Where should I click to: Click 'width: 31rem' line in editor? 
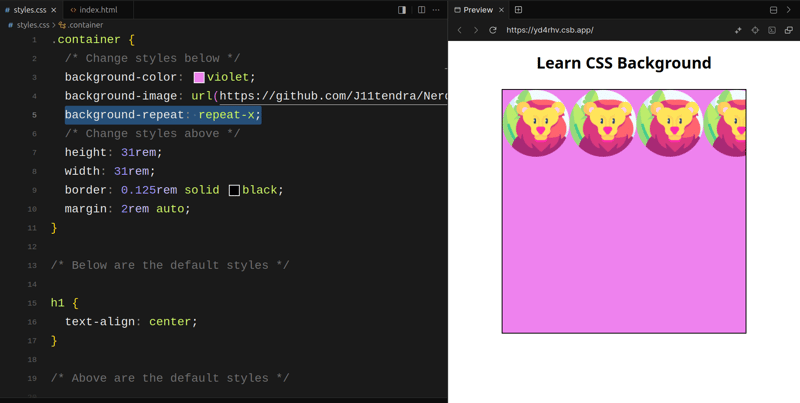click(x=110, y=171)
